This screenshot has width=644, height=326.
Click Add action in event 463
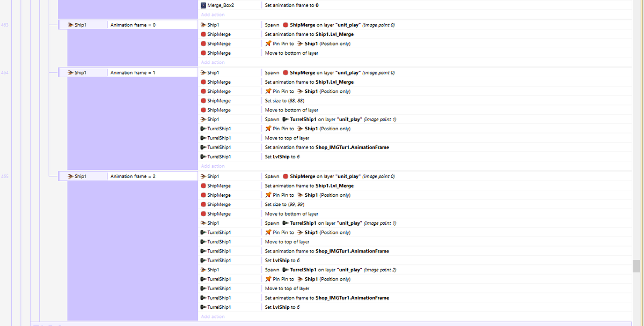coord(213,62)
